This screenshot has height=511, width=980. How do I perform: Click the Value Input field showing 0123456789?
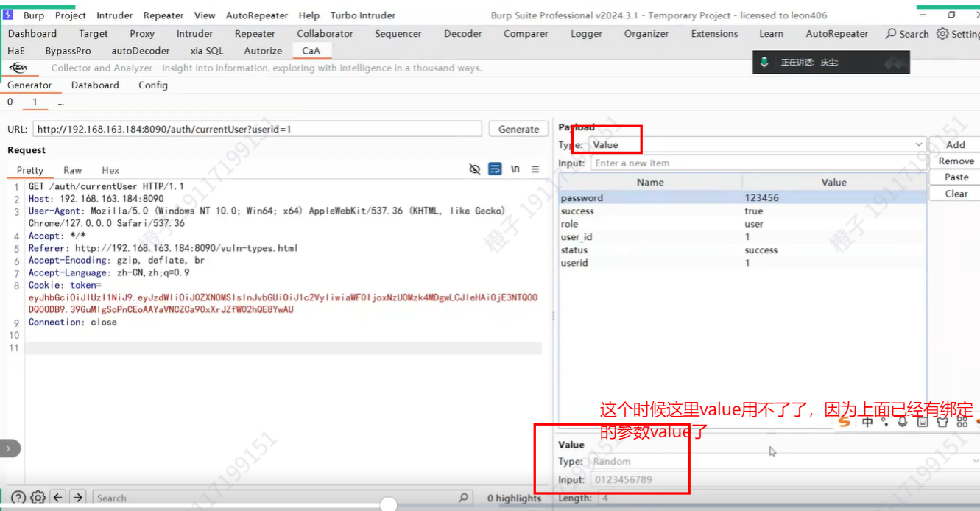click(x=784, y=480)
